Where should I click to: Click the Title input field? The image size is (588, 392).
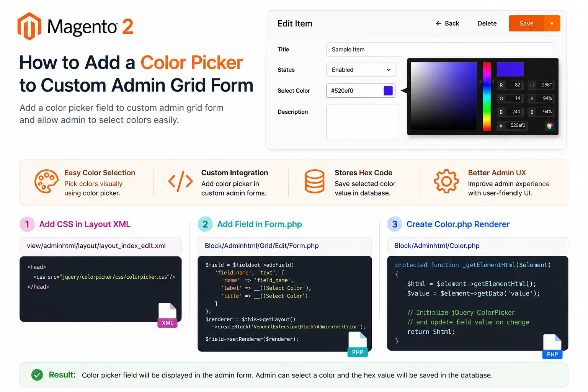(x=439, y=49)
